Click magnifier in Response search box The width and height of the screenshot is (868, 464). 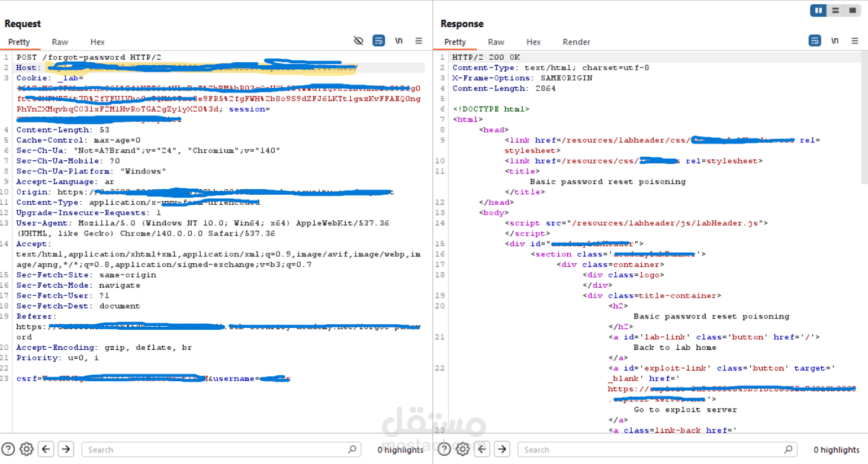(788, 449)
